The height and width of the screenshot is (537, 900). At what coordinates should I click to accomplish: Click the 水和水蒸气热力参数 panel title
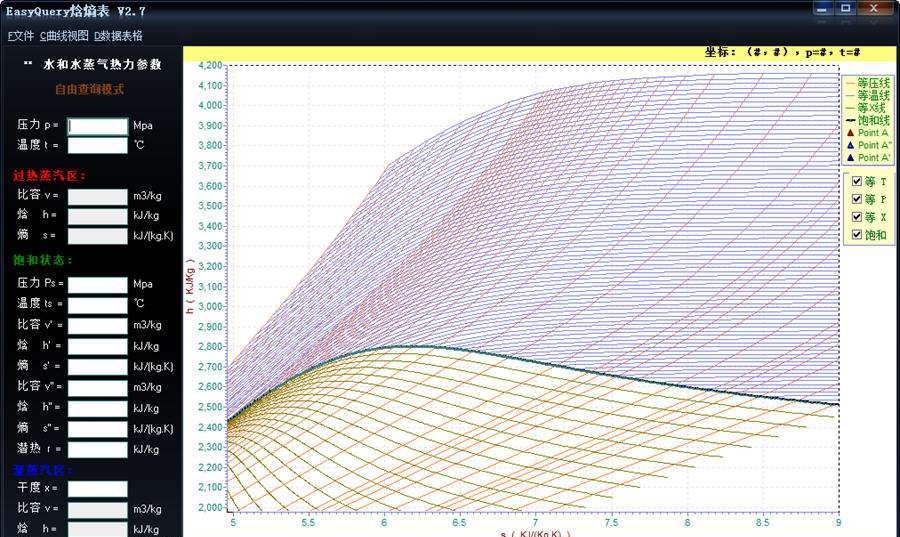102,65
